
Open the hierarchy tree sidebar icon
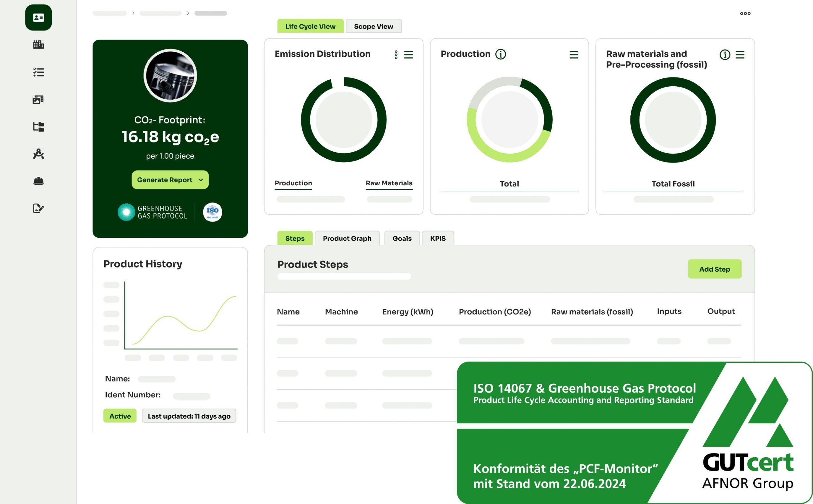[38, 127]
